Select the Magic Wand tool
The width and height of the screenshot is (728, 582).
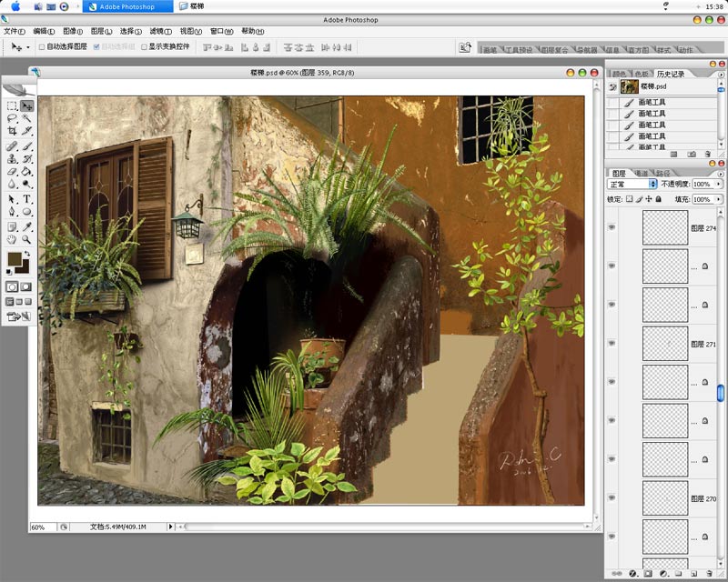(27, 118)
